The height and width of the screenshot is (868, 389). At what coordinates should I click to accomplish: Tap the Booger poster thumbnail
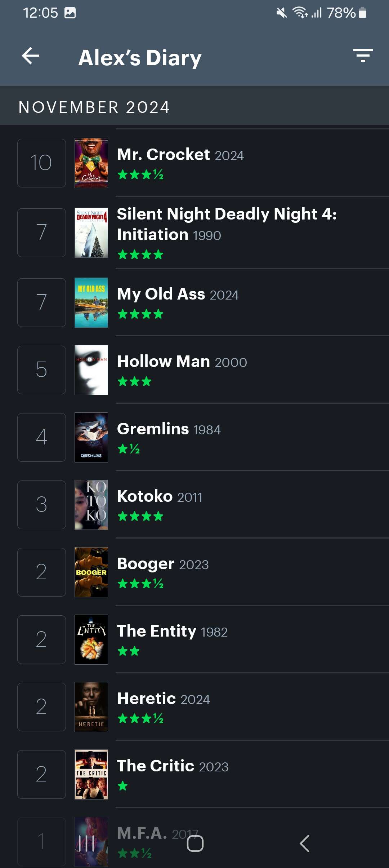coord(91,572)
